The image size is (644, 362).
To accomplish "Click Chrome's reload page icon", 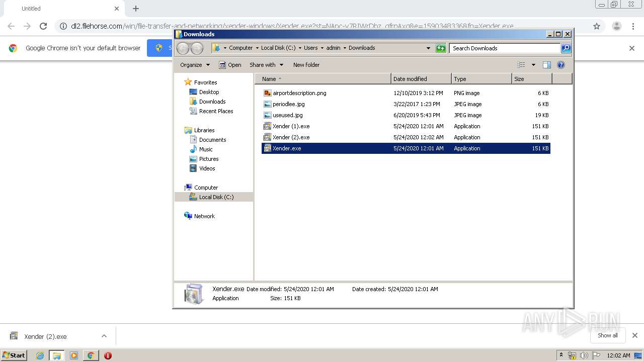I will point(43,26).
